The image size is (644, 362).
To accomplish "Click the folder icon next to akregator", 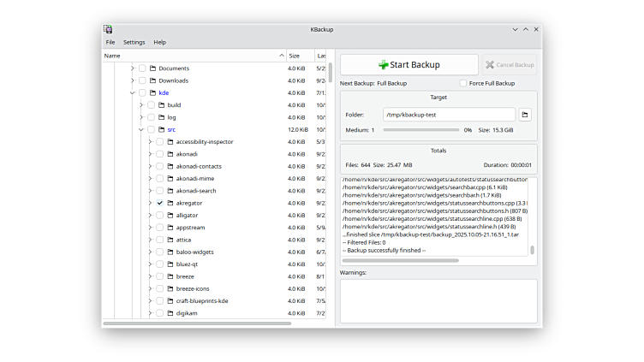I will 170,203.
